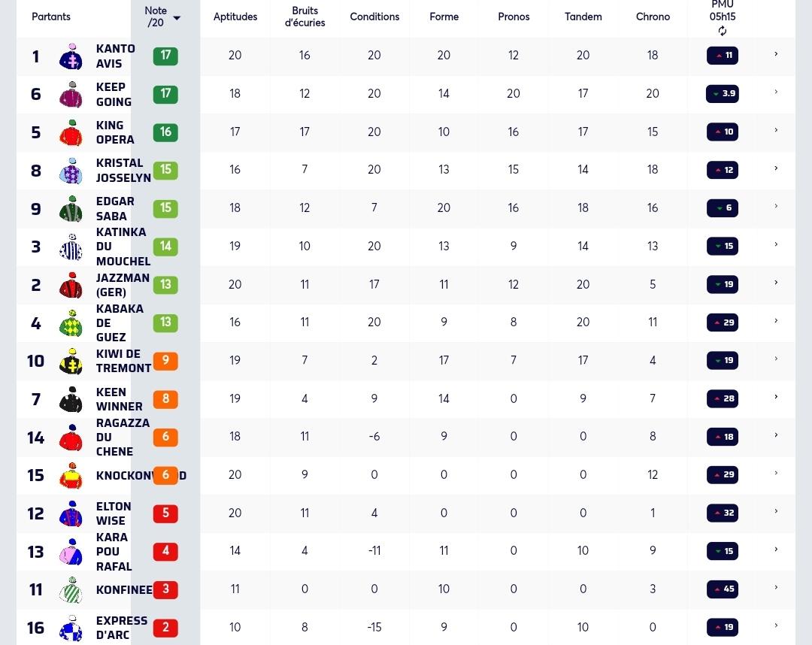Image resolution: width=812 pixels, height=645 pixels.
Task: Click Kiwi de Tremont yellow-black silk
Action: 71,362
